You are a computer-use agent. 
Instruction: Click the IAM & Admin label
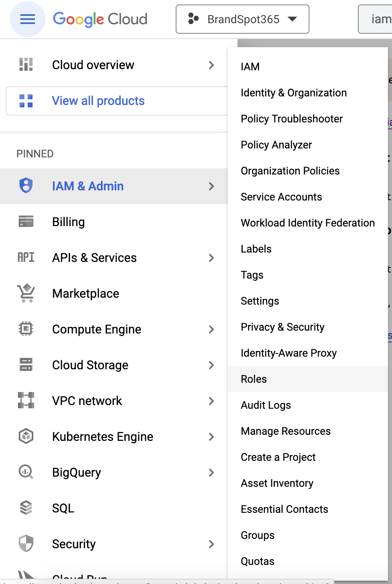pyautogui.click(x=88, y=186)
